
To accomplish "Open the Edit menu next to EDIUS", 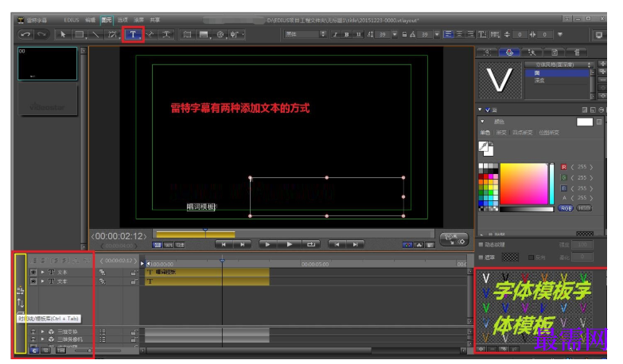I will 90,20.
